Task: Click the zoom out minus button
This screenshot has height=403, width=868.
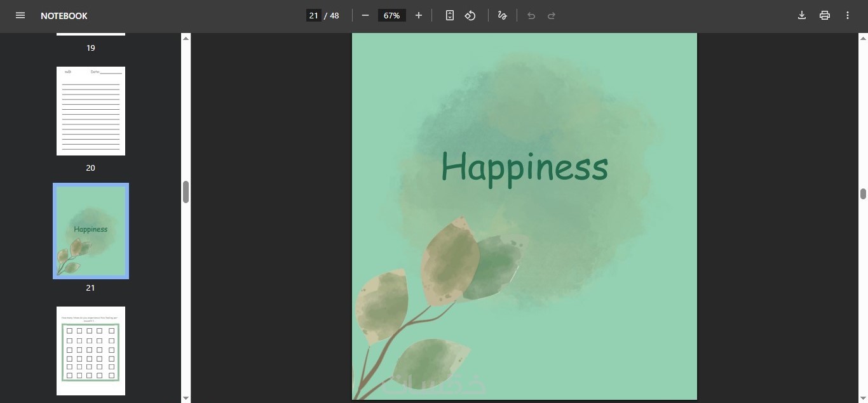Action: [x=365, y=15]
